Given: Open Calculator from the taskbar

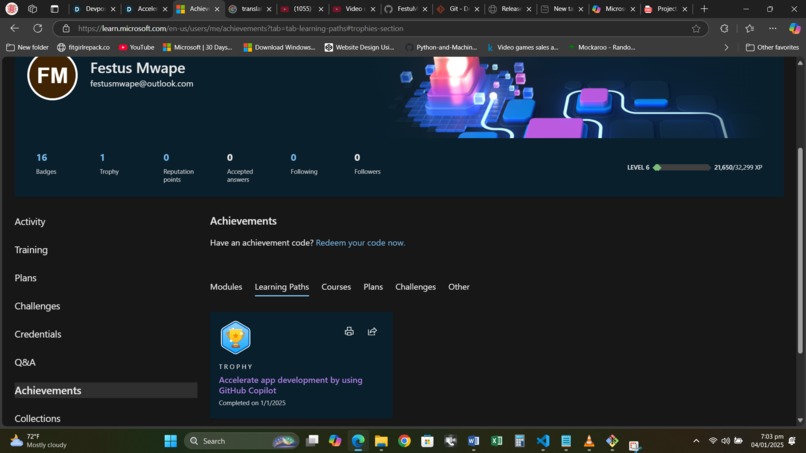Looking at the screenshot, I should click(520, 441).
